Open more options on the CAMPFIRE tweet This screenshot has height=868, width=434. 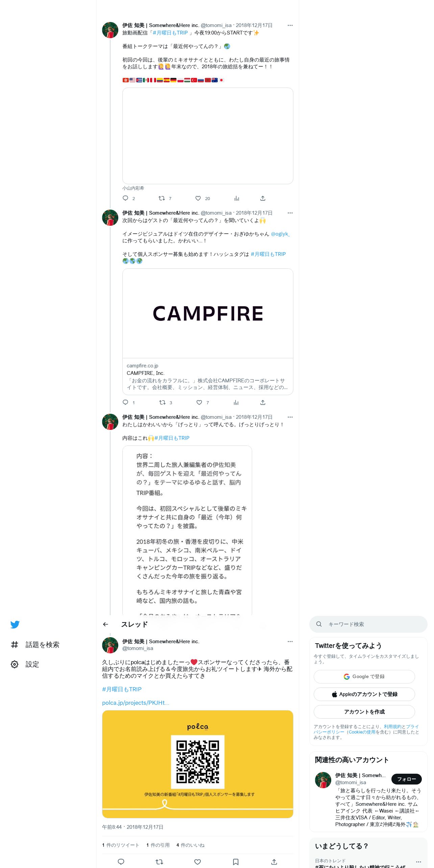(290, 213)
